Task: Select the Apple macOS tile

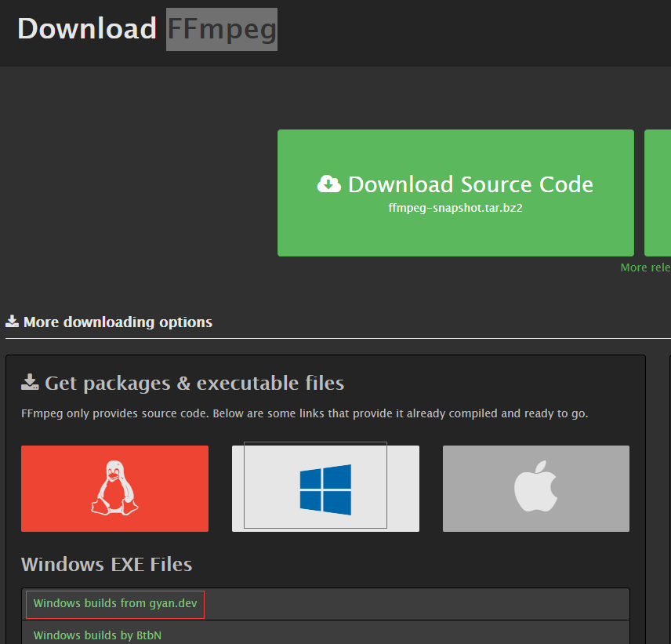Action: [x=535, y=489]
